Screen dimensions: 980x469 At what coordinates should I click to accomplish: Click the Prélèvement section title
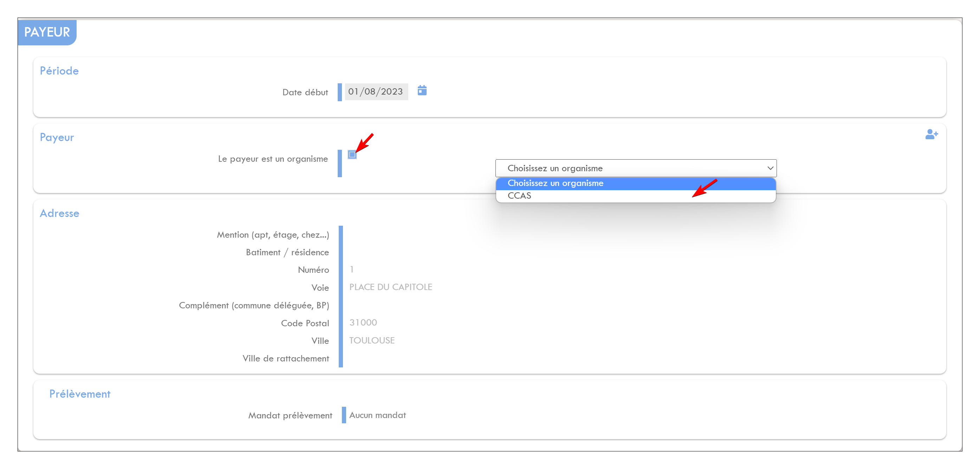[x=80, y=394]
